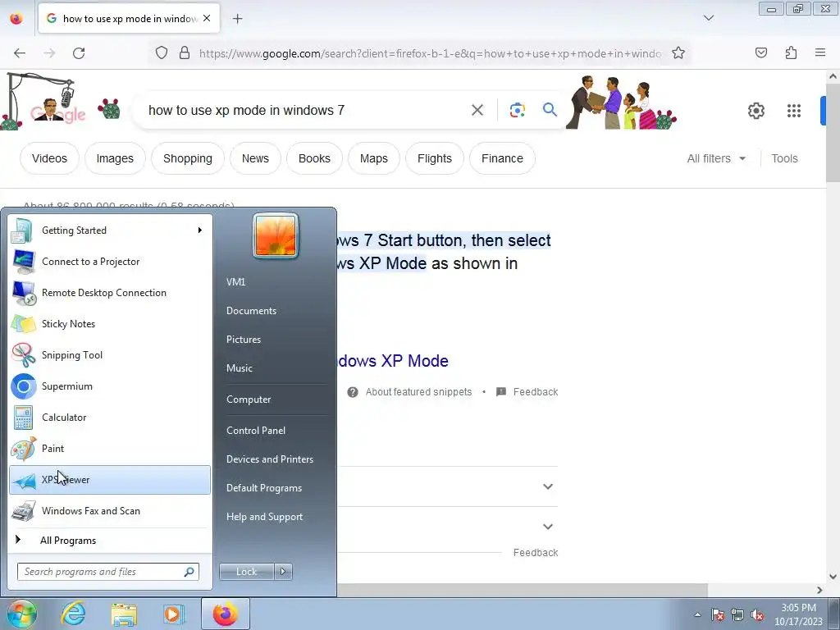Open shutdown options arrow next to Lock

283,572
